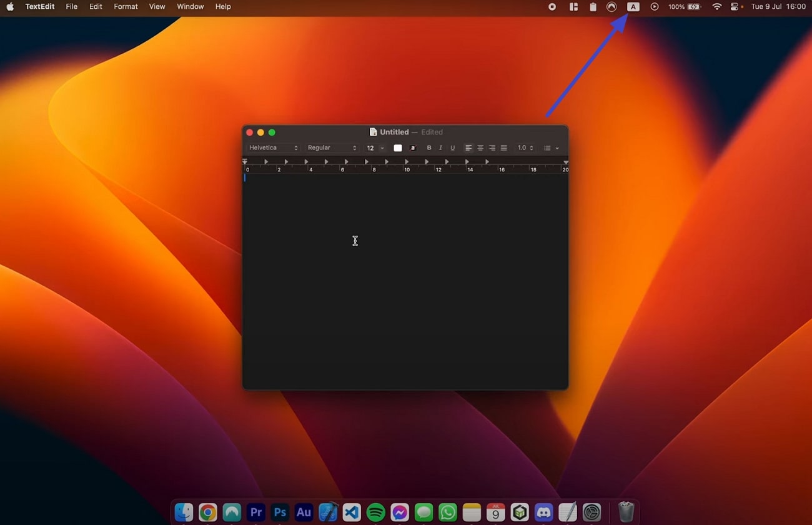
Task: Click the window tiling icon in menu bar
Action: (x=573, y=7)
